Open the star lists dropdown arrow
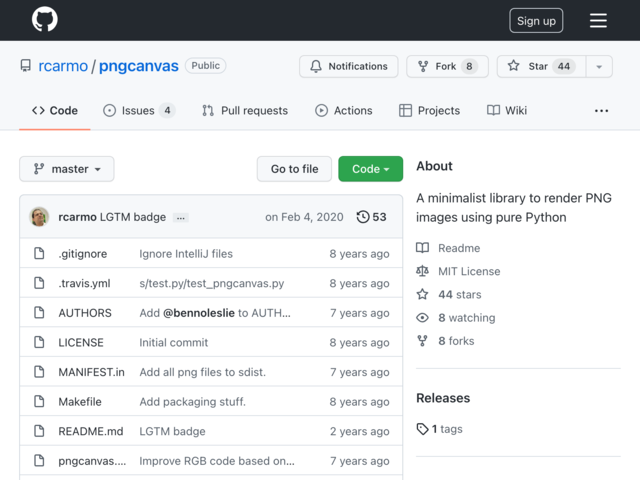640x480 pixels. (599, 66)
